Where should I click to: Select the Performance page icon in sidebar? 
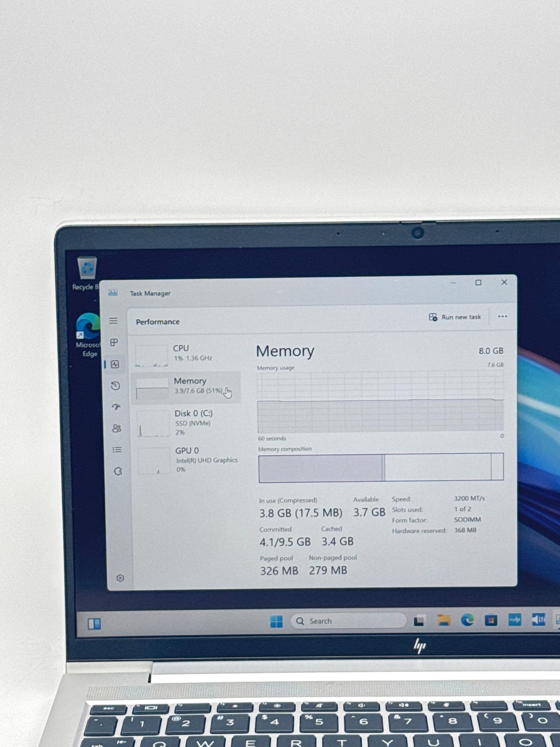click(115, 364)
